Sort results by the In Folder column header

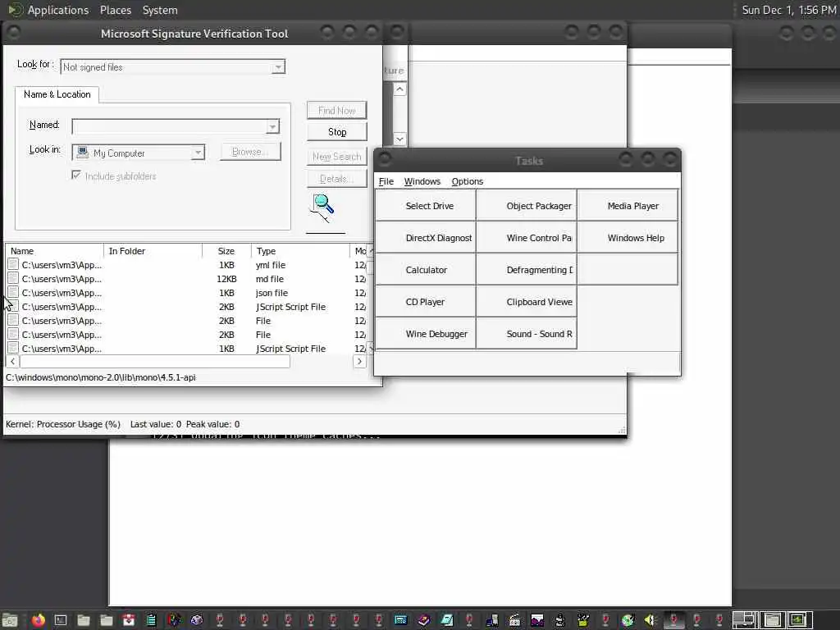153,251
